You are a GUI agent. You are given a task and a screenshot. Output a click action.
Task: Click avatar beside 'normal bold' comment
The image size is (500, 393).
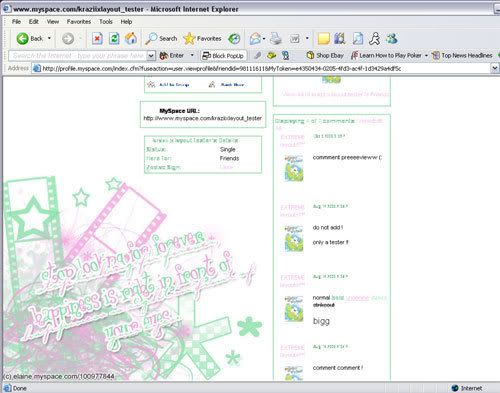294,308
